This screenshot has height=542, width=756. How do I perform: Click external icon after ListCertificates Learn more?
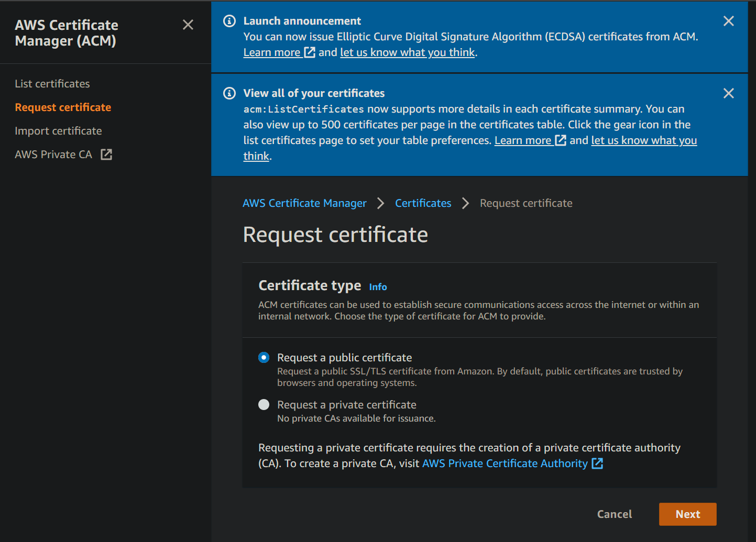pos(561,140)
